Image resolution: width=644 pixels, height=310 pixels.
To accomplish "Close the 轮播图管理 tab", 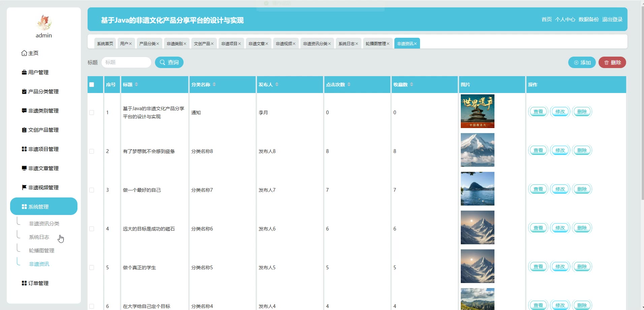I will (388, 44).
